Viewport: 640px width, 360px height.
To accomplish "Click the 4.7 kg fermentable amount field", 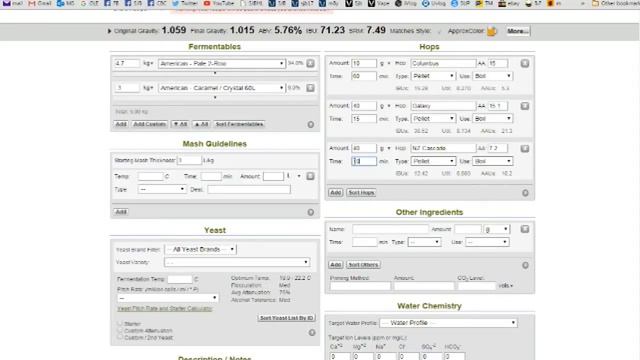I will (x=127, y=64).
